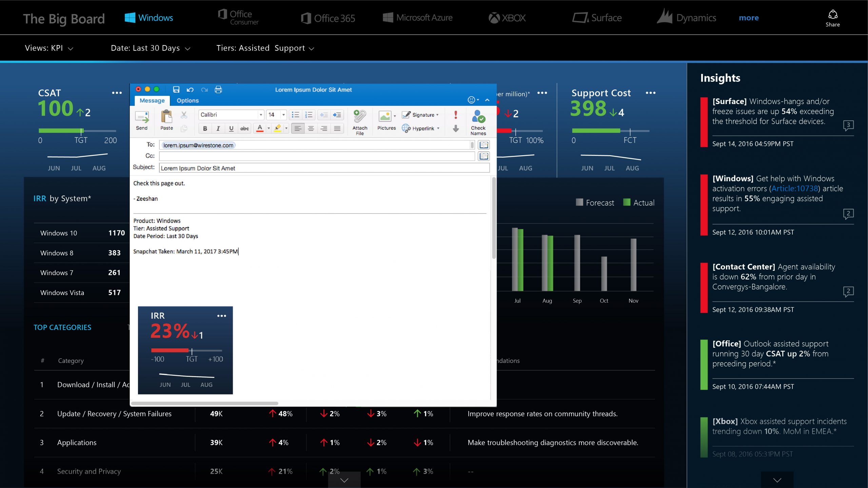The width and height of the screenshot is (868, 488).
Task: Mark message as high importance
Action: click(x=456, y=115)
